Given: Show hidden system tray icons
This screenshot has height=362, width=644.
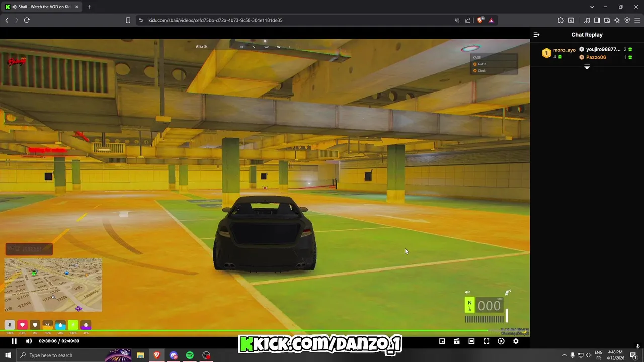Looking at the screenshot, I should pos(564,355).
